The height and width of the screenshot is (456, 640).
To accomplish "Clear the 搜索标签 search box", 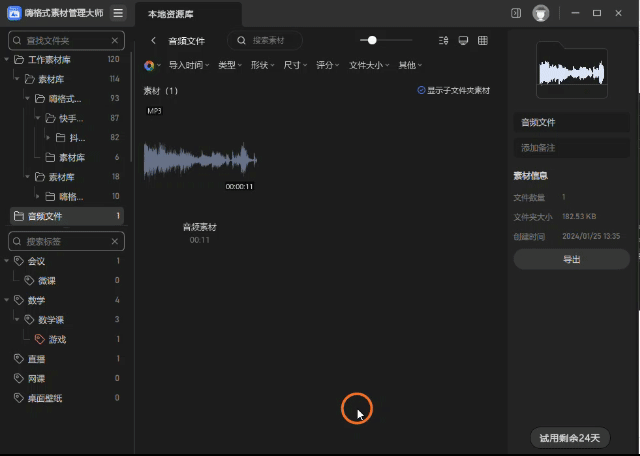I will point(115,242).
